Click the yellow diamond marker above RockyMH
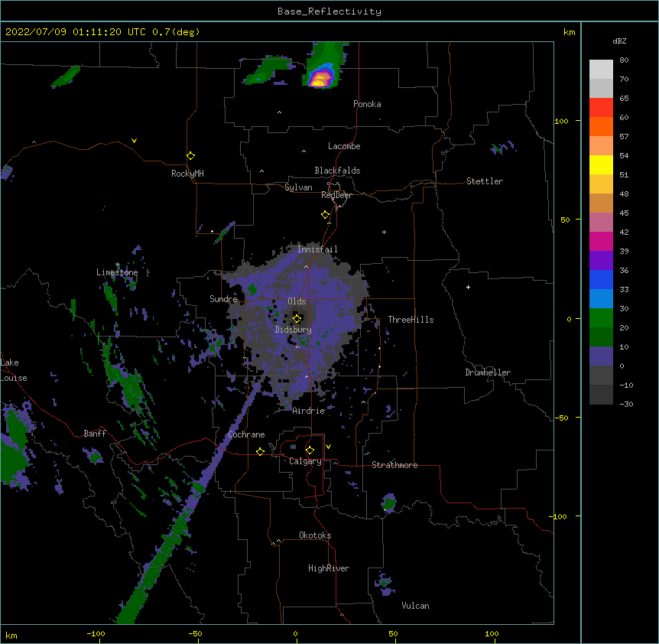Viewport: 659px width, 644px height. [x=190, y=156]
